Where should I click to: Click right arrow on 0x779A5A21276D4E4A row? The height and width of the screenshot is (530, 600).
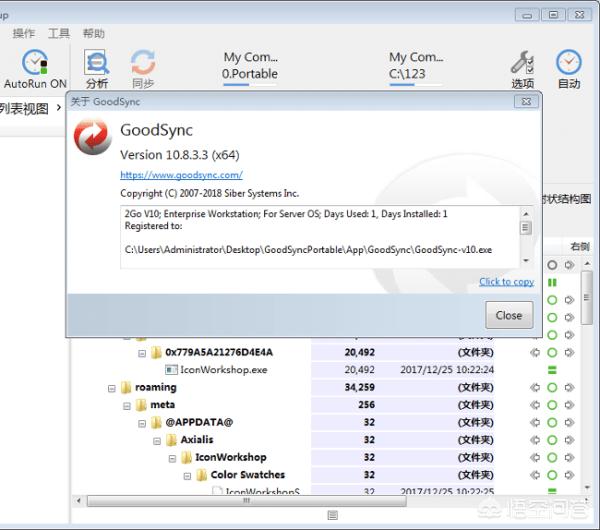[x=569, y=352]
